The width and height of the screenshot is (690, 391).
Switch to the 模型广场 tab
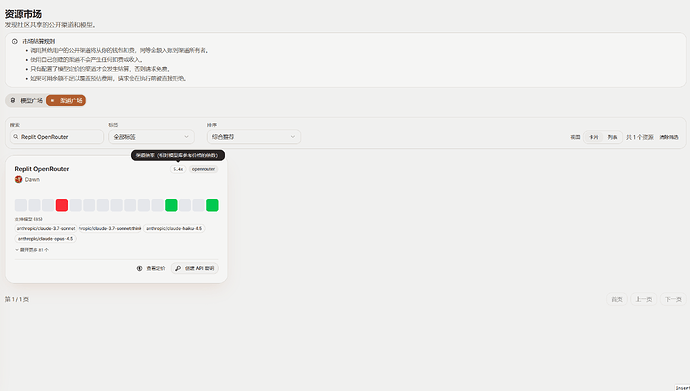[27, 101]
